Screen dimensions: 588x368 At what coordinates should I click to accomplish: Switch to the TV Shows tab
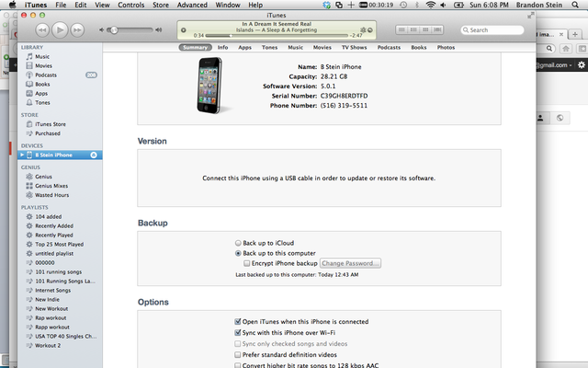pyautogui.click(x=354, y=47)
